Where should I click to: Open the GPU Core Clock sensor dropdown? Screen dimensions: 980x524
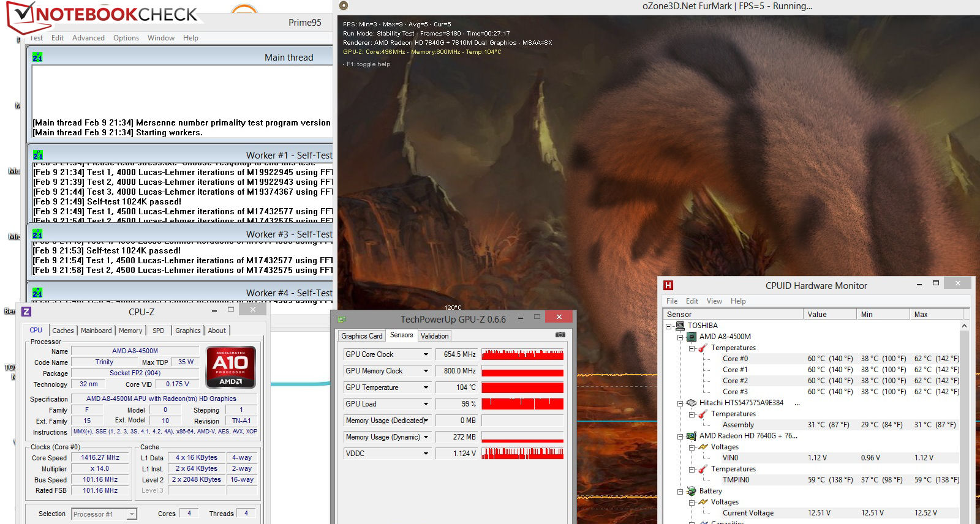[x=426, y=354]
